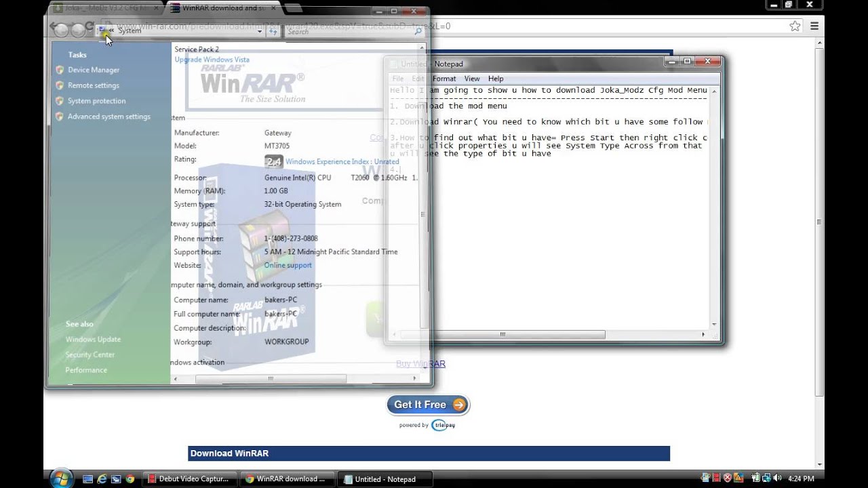Image resolution: width=868 pixels, height=488 pixels.
Task: Click the shield icon beside System protection
Action: click(60, 101)
